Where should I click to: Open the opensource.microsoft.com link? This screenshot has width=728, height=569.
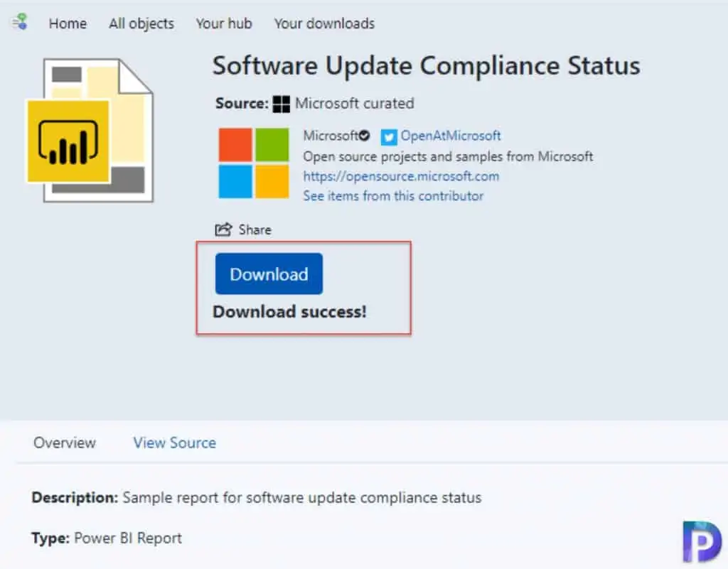pos(401,176)
